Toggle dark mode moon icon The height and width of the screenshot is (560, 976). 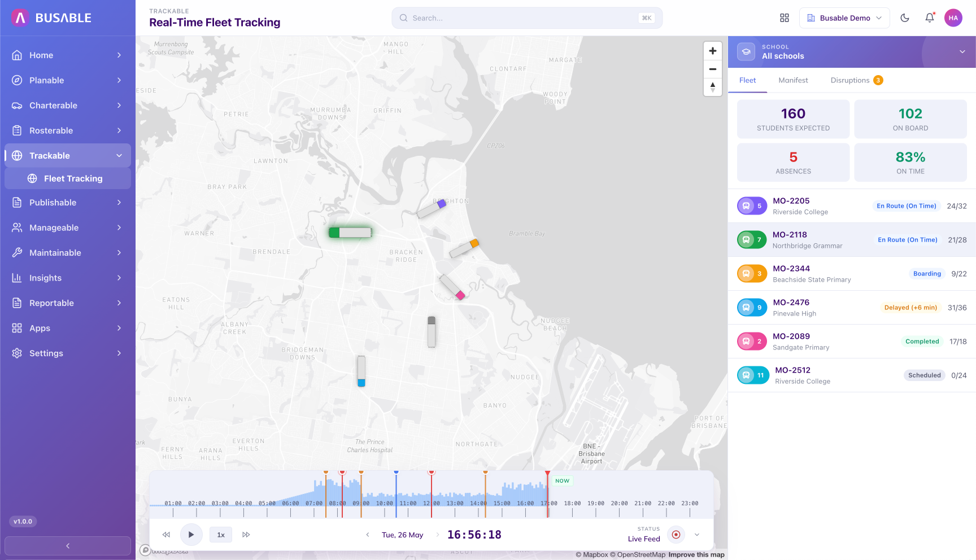(x=905, y=18)
